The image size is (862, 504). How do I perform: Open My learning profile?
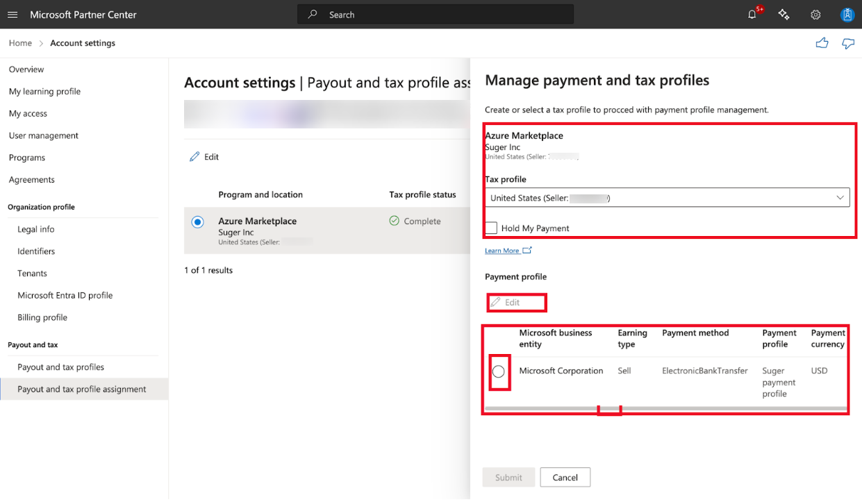click(44, 92)
